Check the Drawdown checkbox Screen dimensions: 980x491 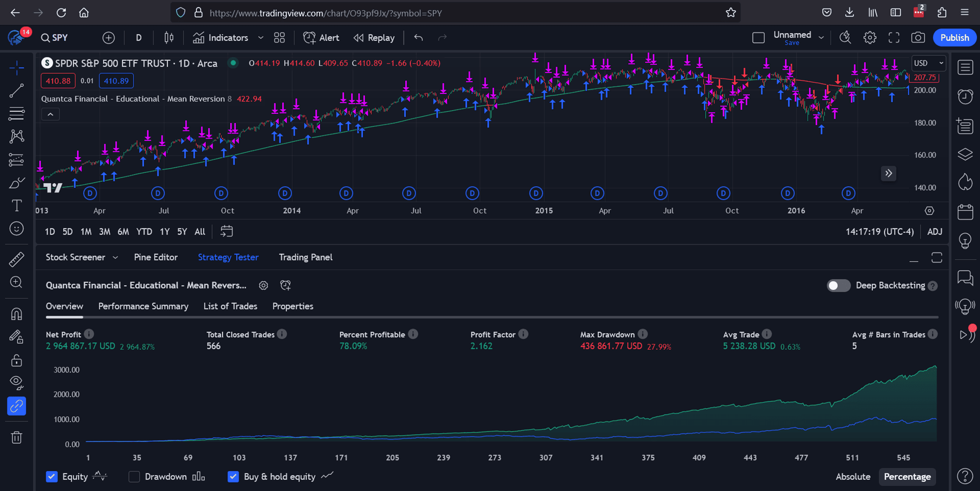(x=134, y=477)
